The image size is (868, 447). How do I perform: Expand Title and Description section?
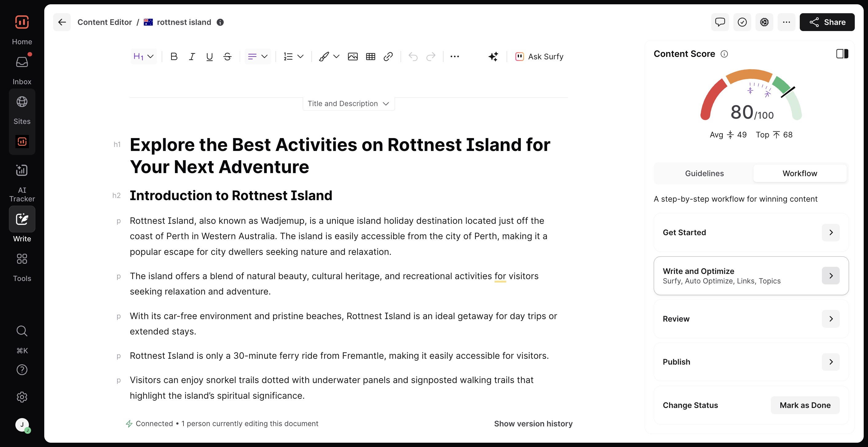point(349,104)
